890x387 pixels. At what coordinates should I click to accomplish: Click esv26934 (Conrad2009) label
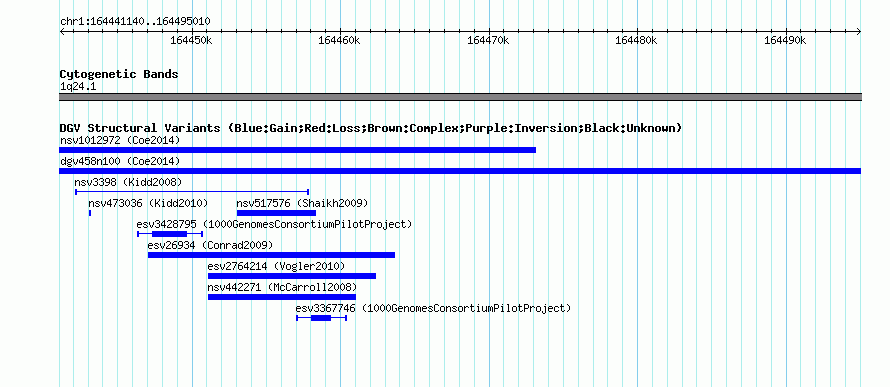pyautogui.click(x=210, y=245)
